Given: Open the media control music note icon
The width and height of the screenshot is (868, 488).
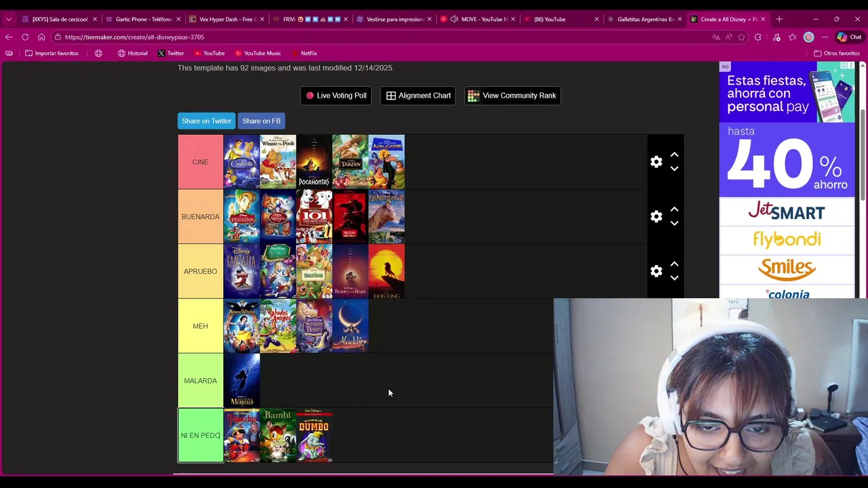Looking at the screenshot, I should click(776, 37).
